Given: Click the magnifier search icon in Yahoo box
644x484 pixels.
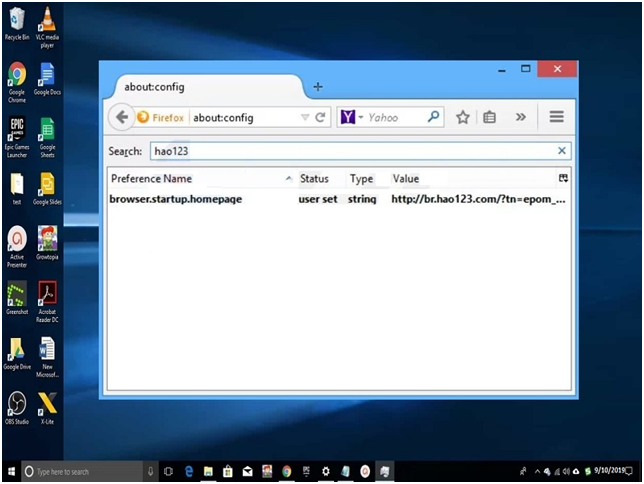Looking at the screenshot, I should point(433,117).
